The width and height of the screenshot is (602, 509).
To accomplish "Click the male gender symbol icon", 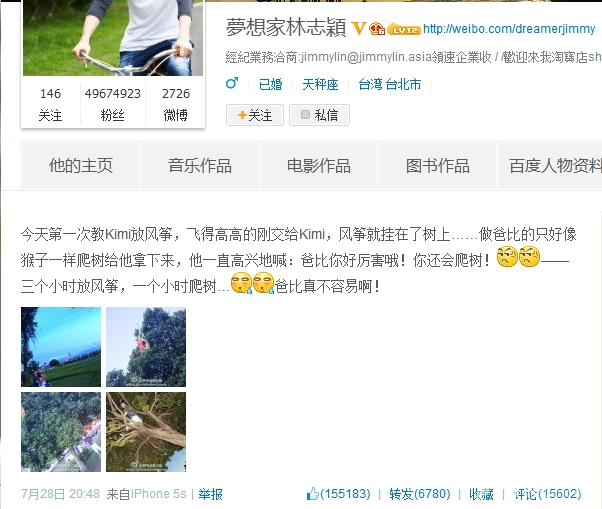I will point(232,83).
